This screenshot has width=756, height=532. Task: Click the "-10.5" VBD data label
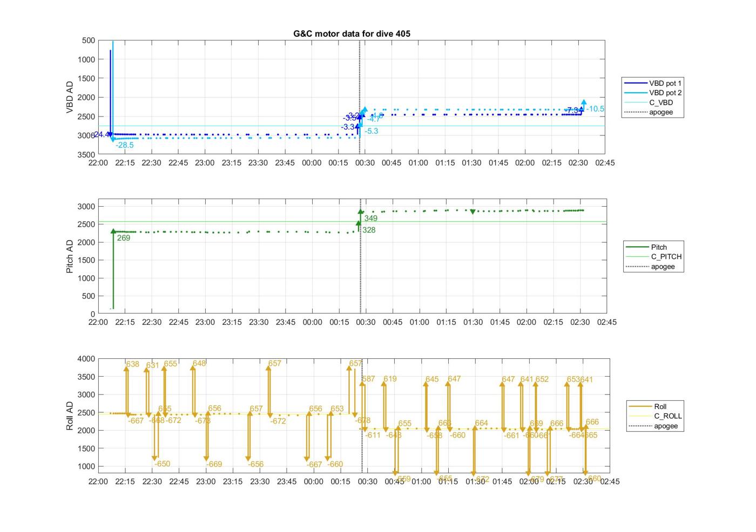pyautogui.click(x=596, y=109)
